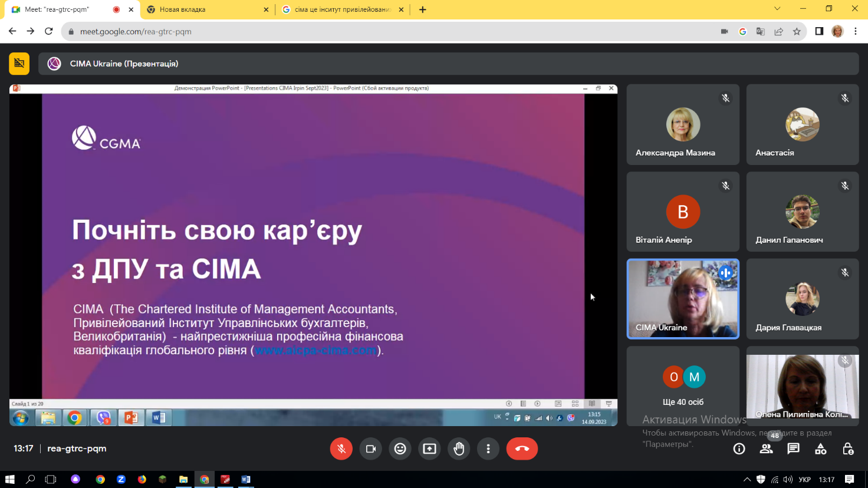This screenshot has width=868, height=488.
Task: Show hidden tray icons chevron
Action: [x=747, y=479]
